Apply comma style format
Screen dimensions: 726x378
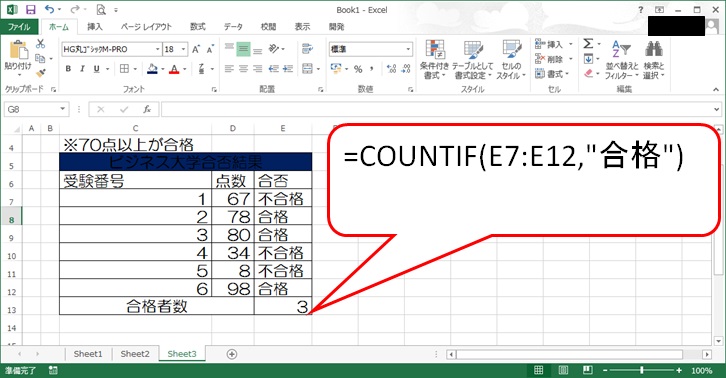372,69
